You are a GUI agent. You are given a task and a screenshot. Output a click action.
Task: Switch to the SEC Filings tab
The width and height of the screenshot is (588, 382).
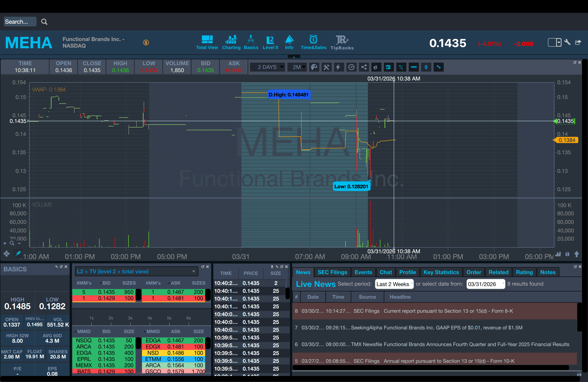pyautogui.click(x=332, y=272)
